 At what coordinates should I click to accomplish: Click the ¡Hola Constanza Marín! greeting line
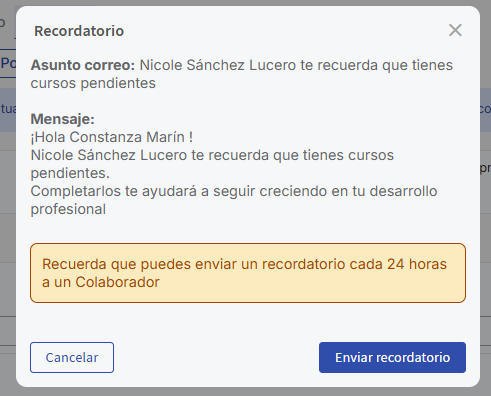point(112,137)
